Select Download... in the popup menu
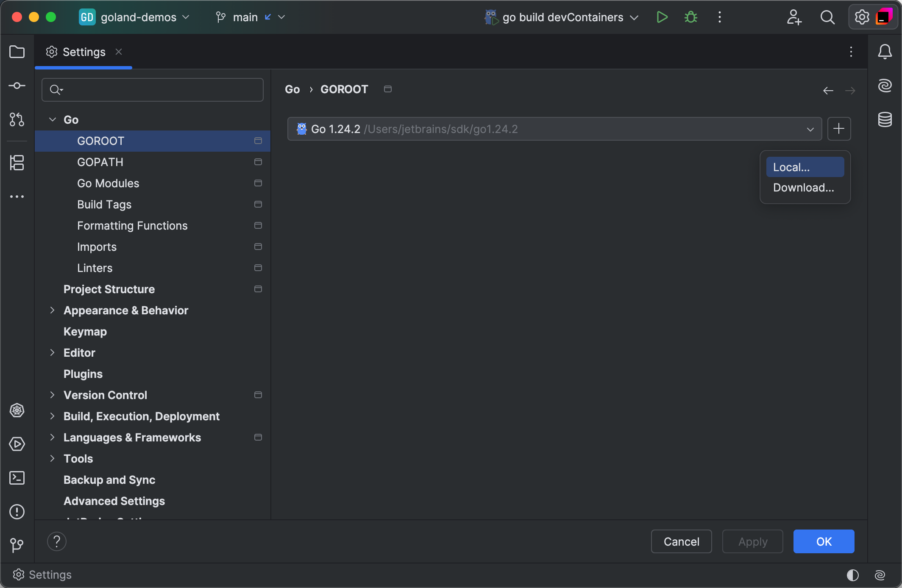This screenshot has height=588, width=902. coord(805,188)
